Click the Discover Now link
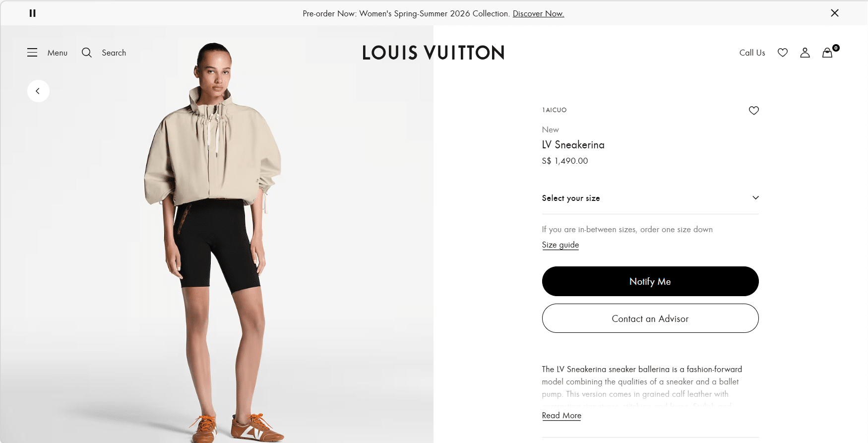 pos(538,13)
